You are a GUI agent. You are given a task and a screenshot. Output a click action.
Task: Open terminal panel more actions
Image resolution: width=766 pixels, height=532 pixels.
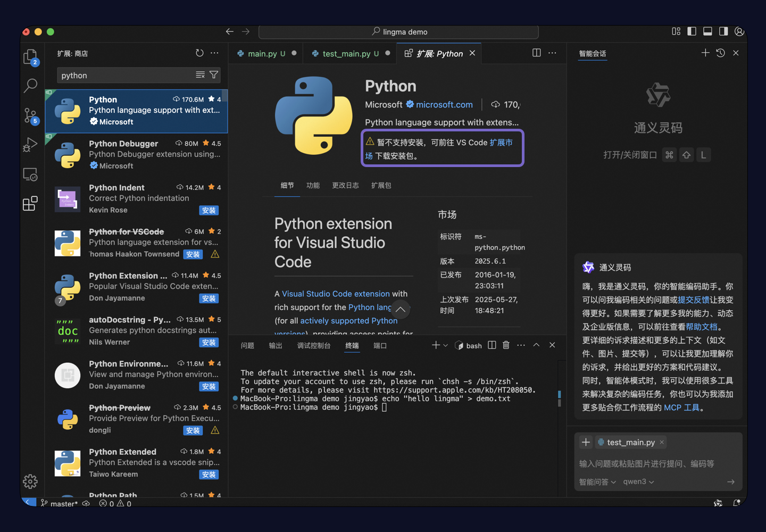tap(521, 345)
